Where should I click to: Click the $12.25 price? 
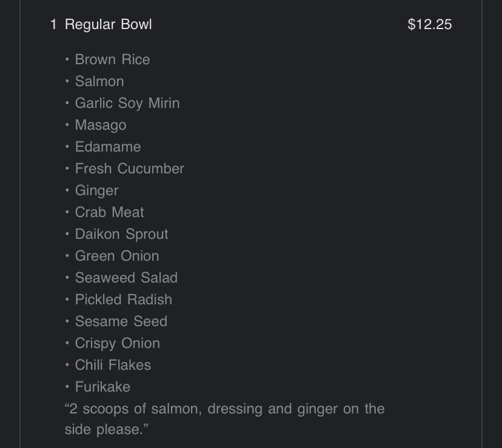pos(429,24)
